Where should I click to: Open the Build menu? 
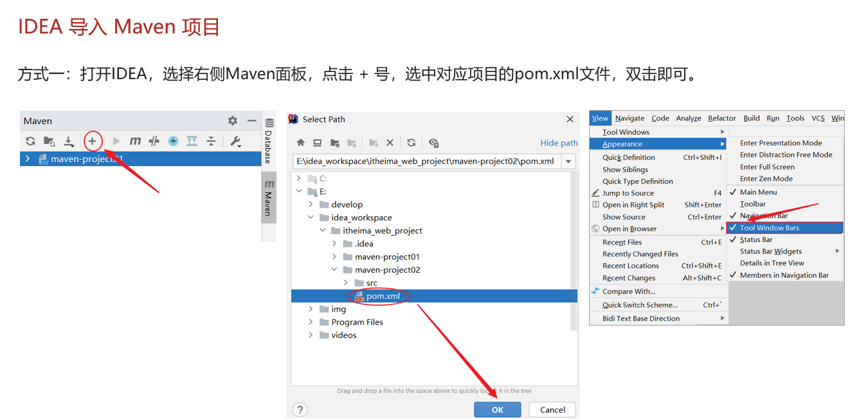[752, 118]
